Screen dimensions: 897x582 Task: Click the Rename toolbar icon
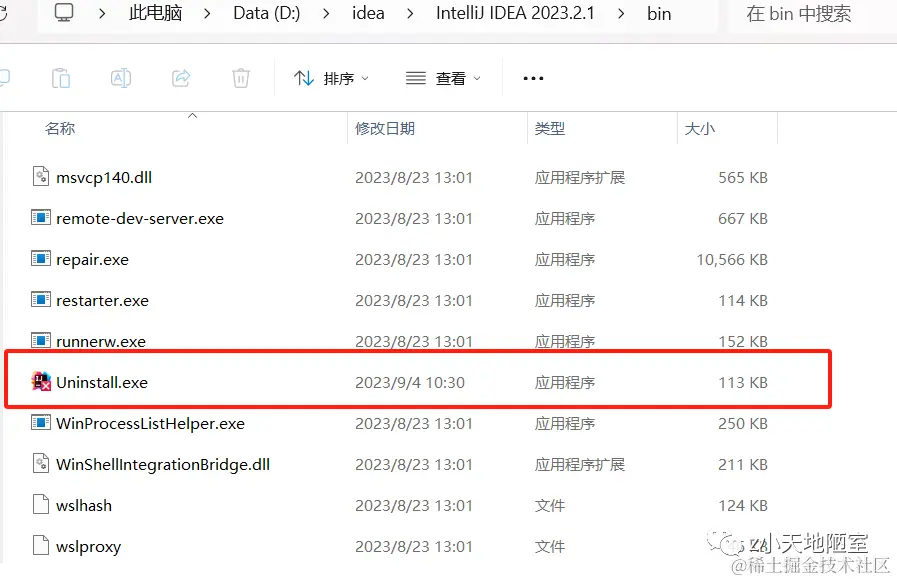pos(121,78)
